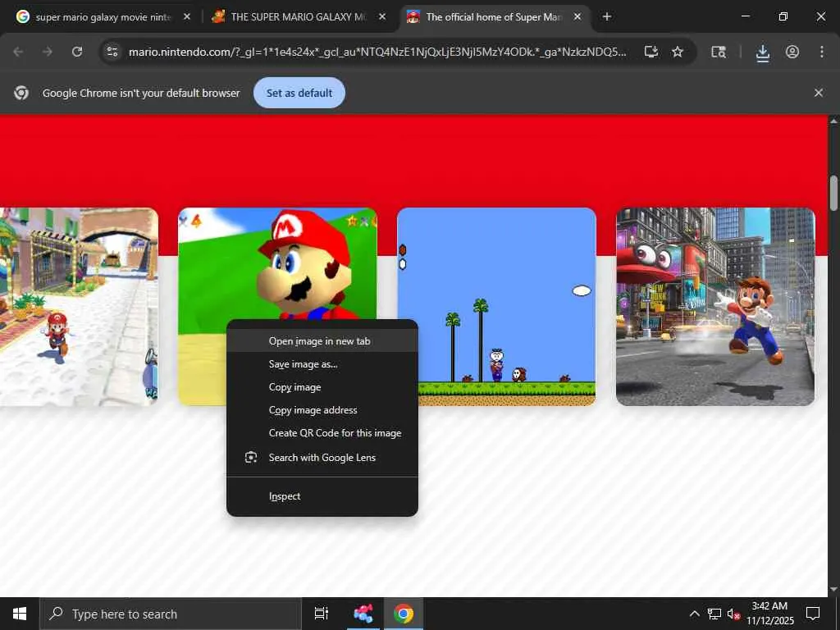Screen dimensions: 840x630
Task: Open the Google Lens search toolbar icon
Action: pyautogui.click(x=719, y=52)
